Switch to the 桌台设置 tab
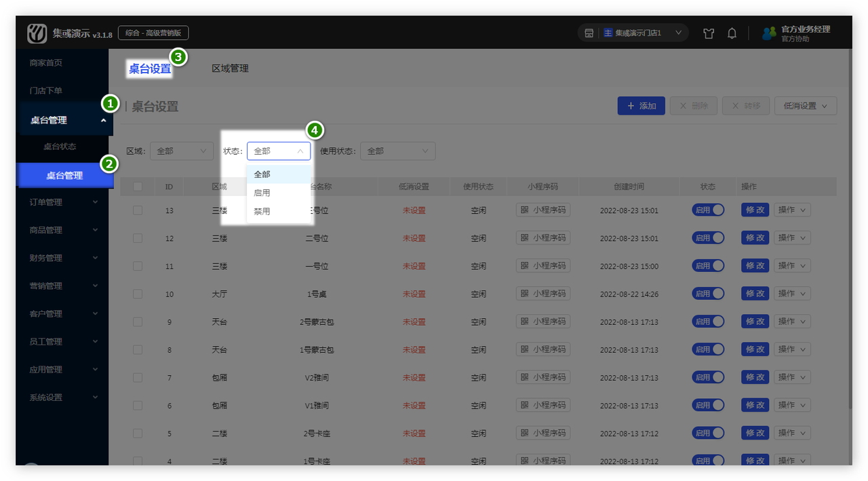 (150, 69)
